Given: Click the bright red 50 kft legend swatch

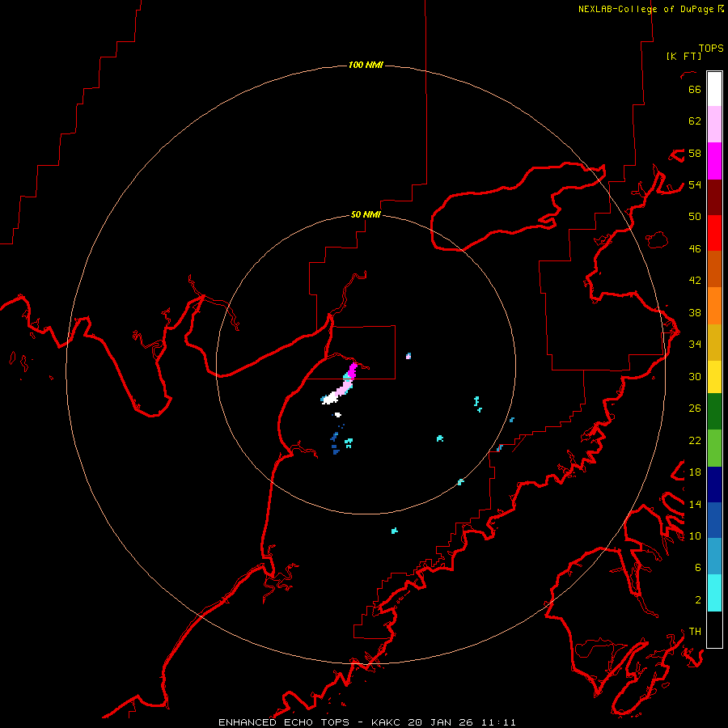Looking at the screenshot, I should 714,233.
